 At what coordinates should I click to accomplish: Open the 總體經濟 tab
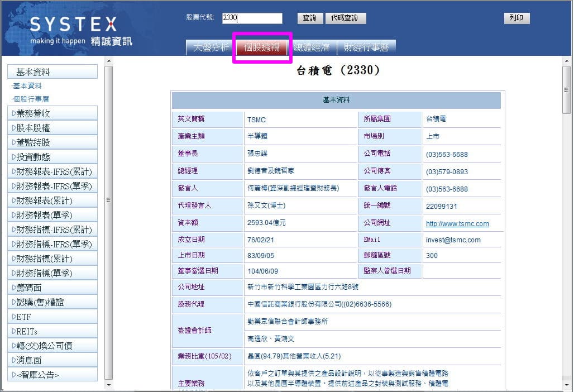point(311,47)
